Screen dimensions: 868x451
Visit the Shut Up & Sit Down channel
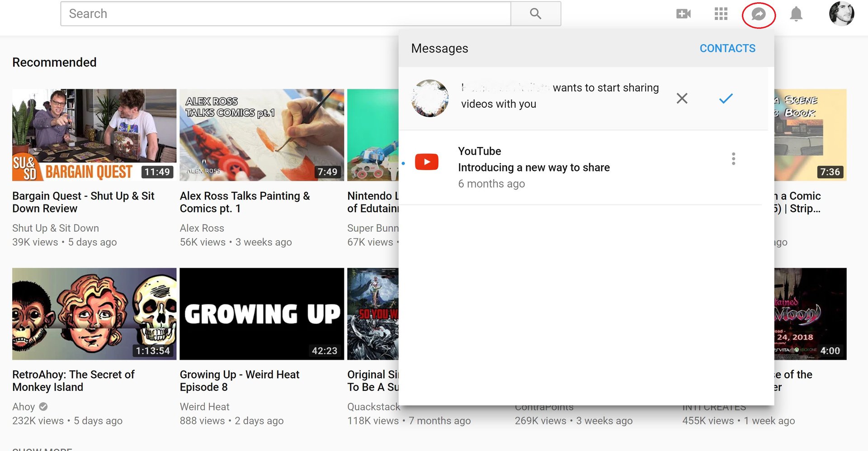click(56, 228)
